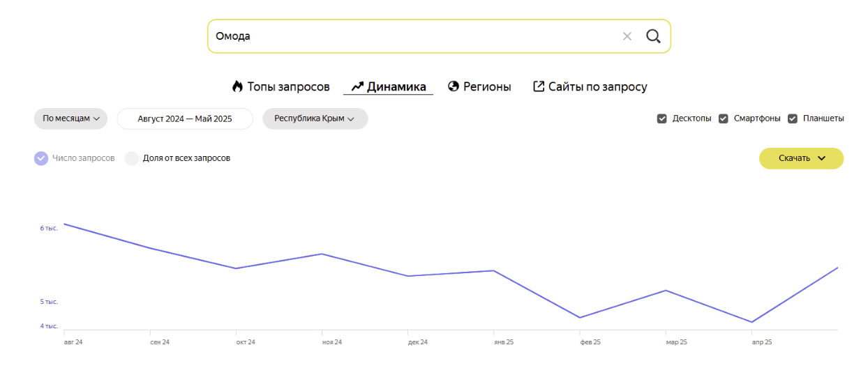The image size is (868, 391).
Task: Click the flame icon for top queries
Action: [238, 86]
